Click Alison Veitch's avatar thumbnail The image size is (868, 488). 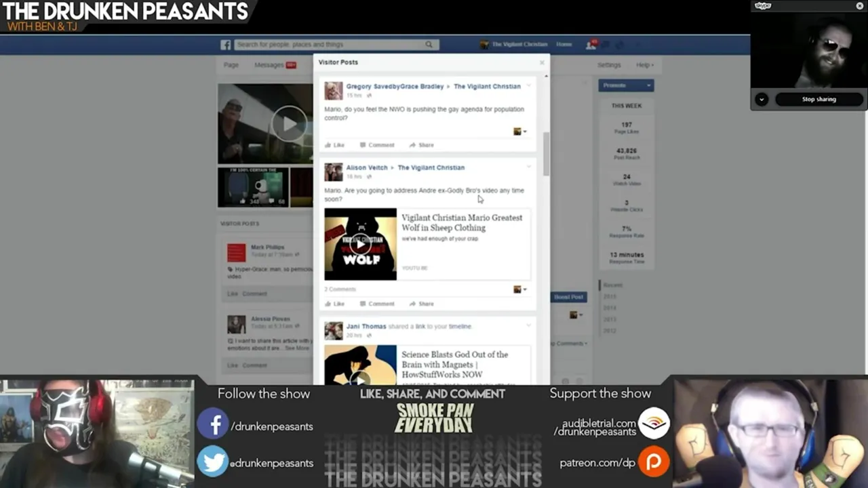tap(333, 172)
